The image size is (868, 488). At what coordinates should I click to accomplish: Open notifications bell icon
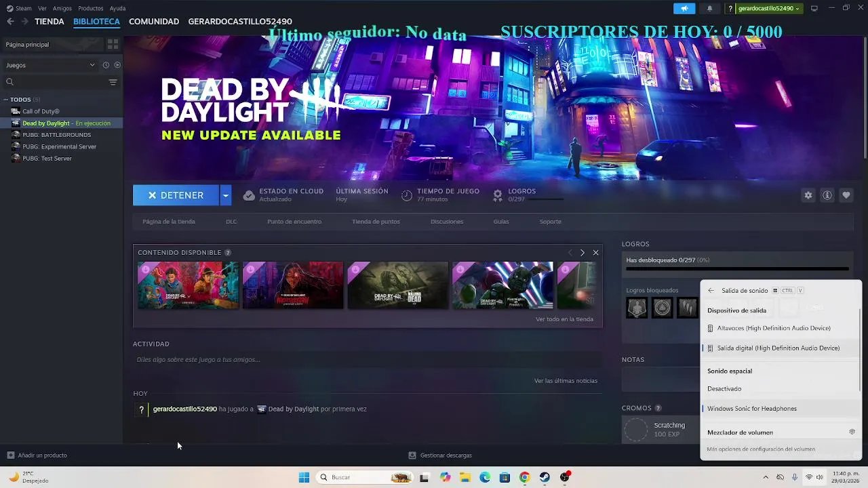click(709, 8)
